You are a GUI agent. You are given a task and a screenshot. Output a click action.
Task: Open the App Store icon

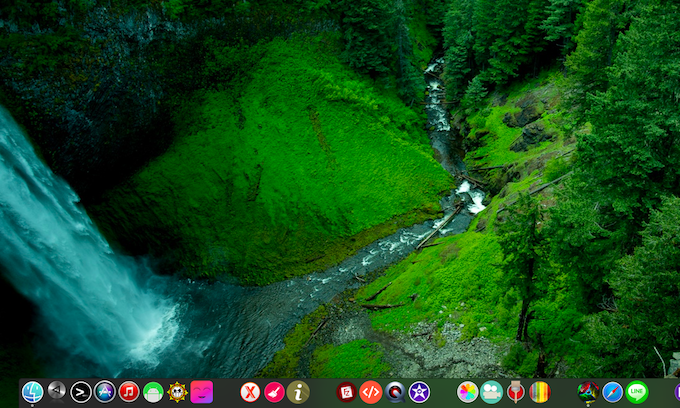click(x=105, y=392)
